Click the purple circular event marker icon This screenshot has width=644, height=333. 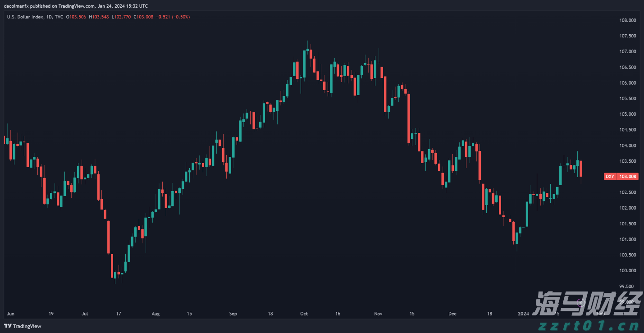pos(581,302)
